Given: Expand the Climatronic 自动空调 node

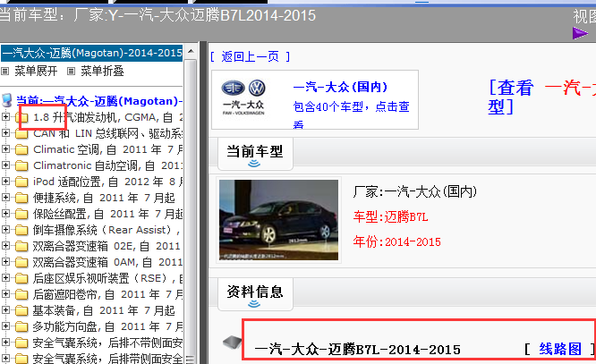Looking at the screenshot, I should 5,165.
